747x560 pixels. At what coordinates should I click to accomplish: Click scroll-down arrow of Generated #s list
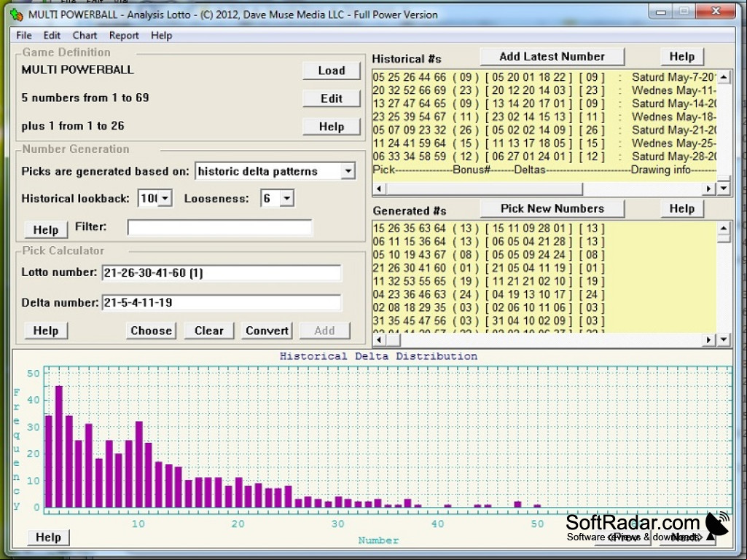pos(724,339)
